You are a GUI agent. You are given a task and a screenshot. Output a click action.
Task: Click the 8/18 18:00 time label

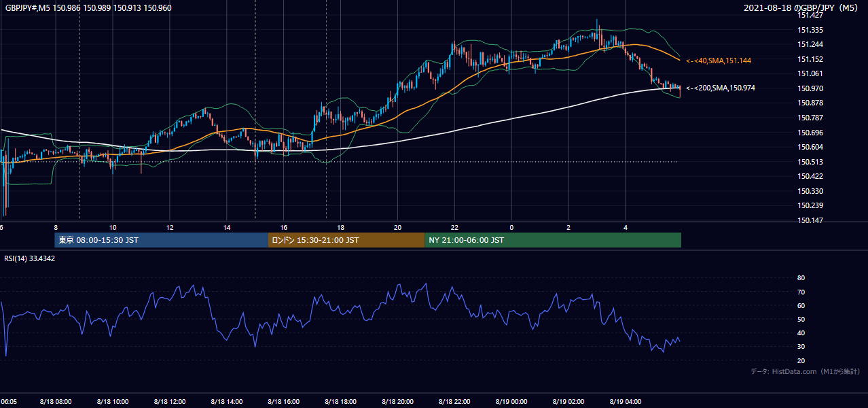(x=341, y=402)
